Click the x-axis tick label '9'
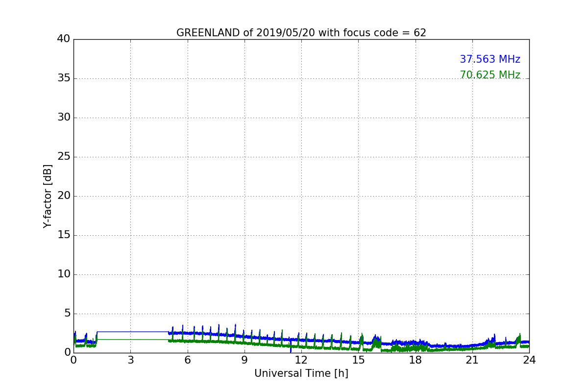 pos(245,360)
